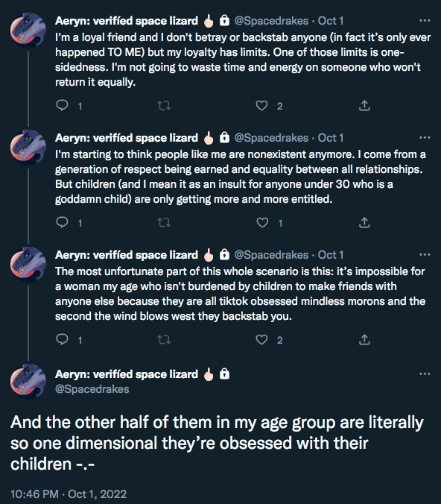Reply to the tiktok obsessed morons tweet
The width and height of the screenshot is (441, 504).
(x=62, y=339)
